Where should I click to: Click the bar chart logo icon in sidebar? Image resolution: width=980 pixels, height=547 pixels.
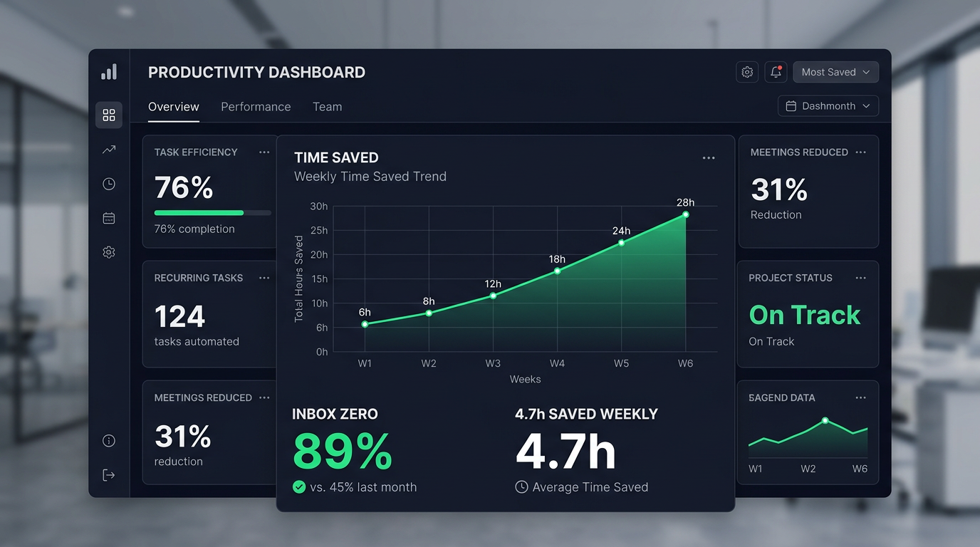click(109, 72)
